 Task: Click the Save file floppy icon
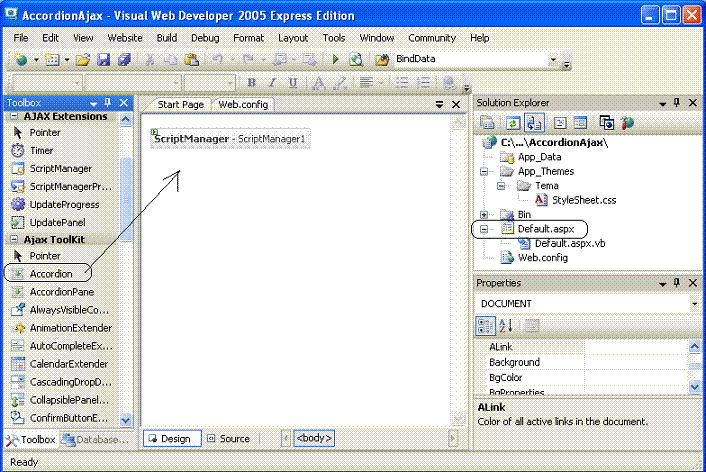[104, 59]
